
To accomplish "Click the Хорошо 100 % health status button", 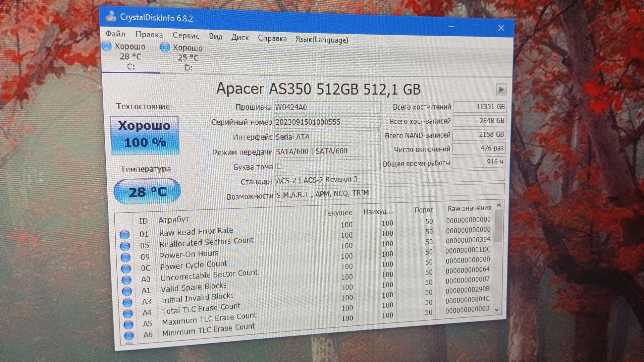I will pyautogui.click(x=145, y=135).
